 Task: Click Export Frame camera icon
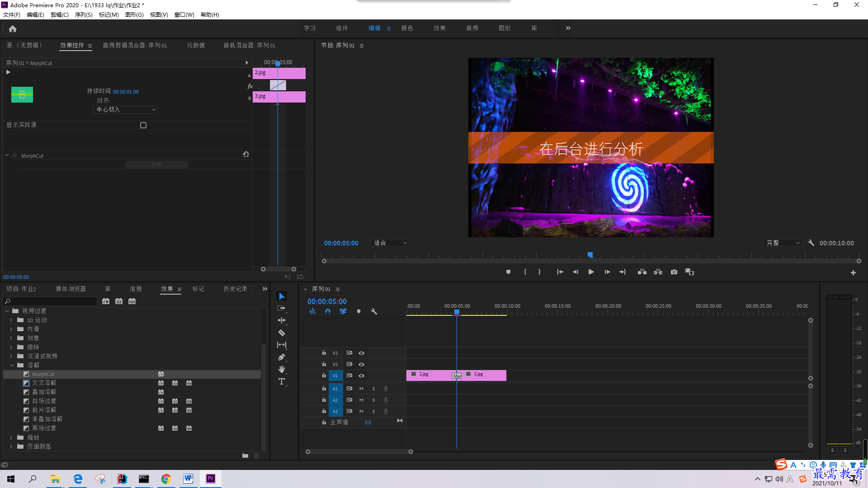(674, 272)
